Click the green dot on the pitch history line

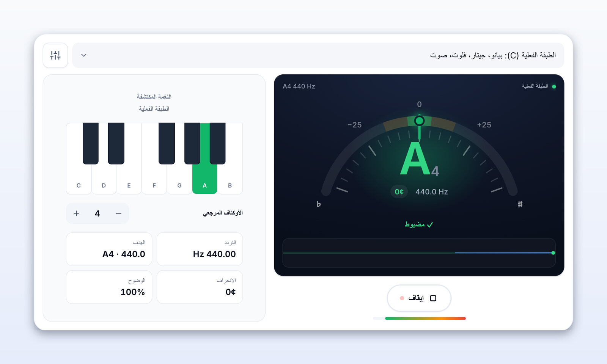553,253
